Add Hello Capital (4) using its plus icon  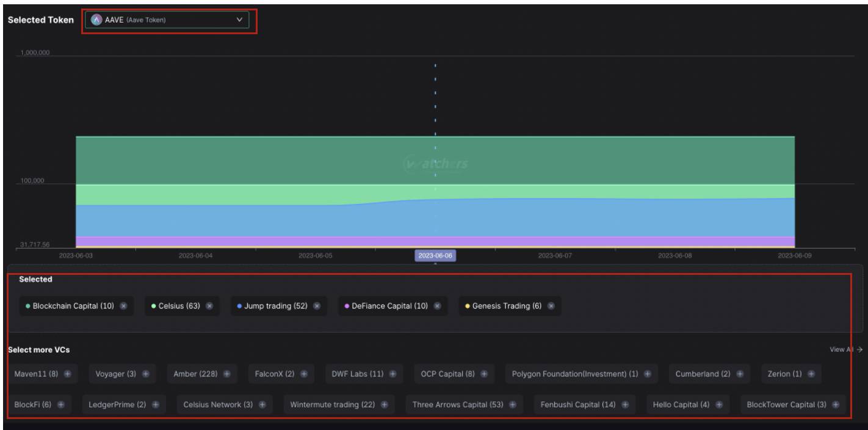tap(719, 404)
